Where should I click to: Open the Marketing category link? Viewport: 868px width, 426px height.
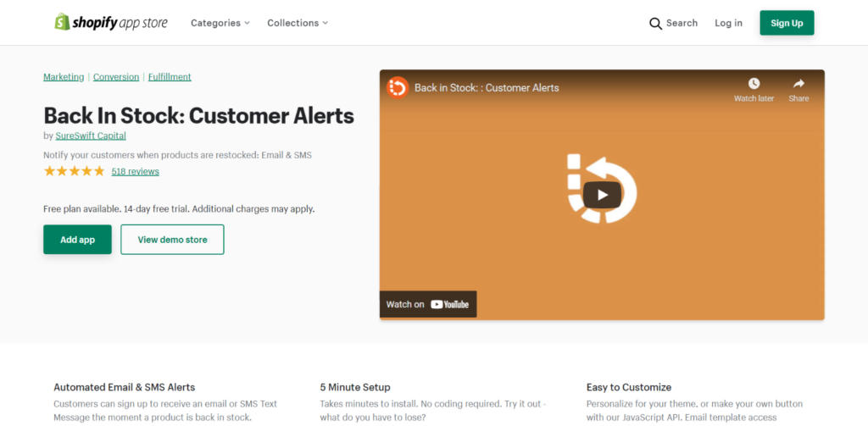(x=64, y=77)
